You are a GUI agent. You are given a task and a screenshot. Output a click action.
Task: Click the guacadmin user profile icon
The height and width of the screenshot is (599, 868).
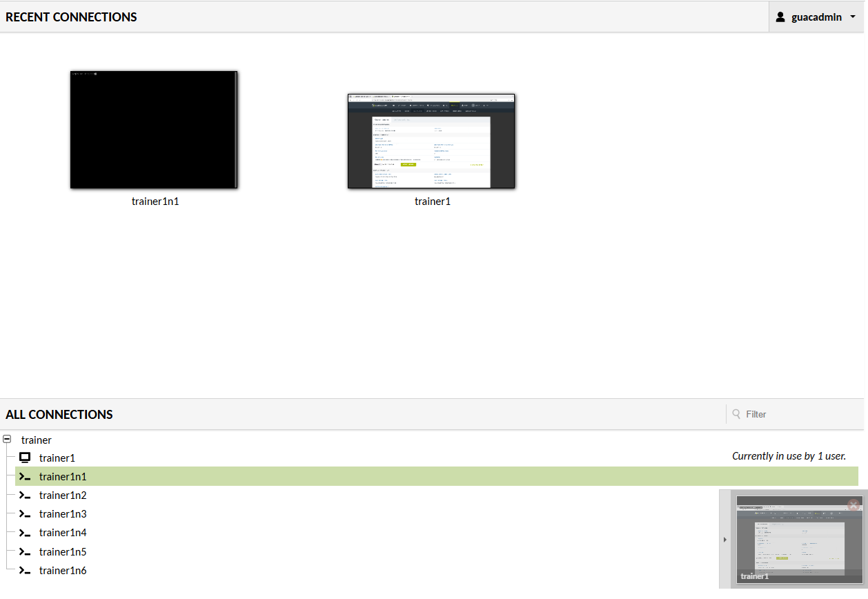780,17
